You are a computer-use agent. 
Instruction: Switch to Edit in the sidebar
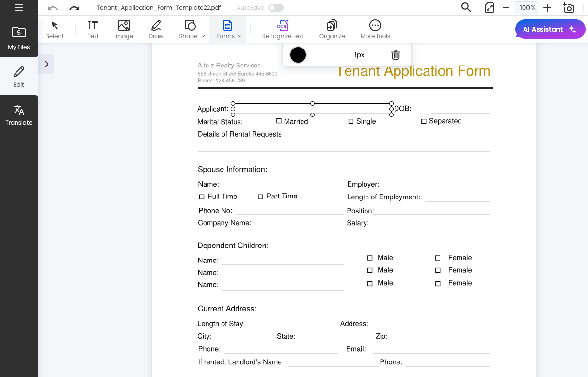point(19,77)
